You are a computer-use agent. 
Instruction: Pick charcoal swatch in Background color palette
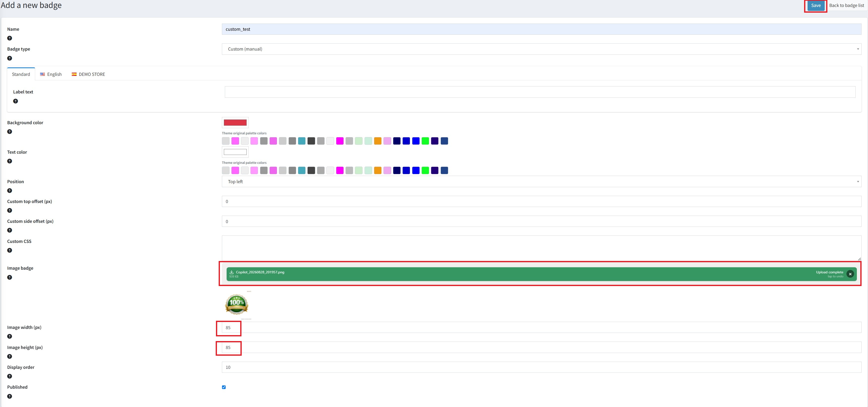pyautogui.click(x=311, y=141)
